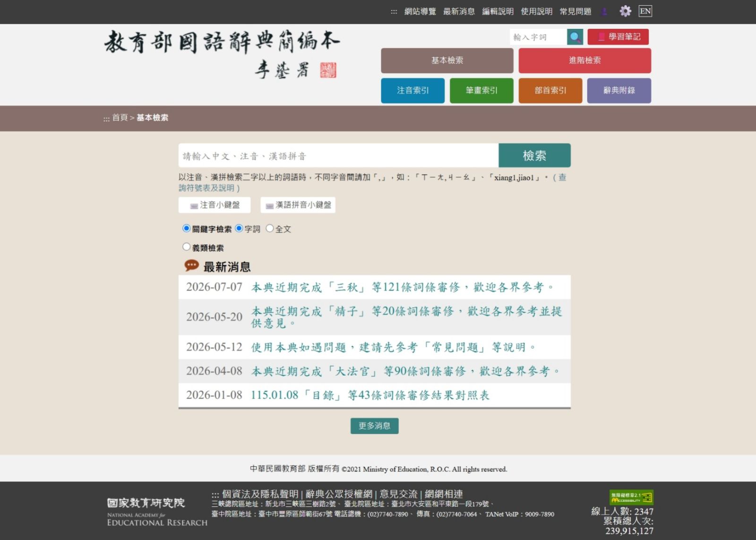Open 個資法及隱私聲明 footer link
756x540 pixels.
[260, 494]
